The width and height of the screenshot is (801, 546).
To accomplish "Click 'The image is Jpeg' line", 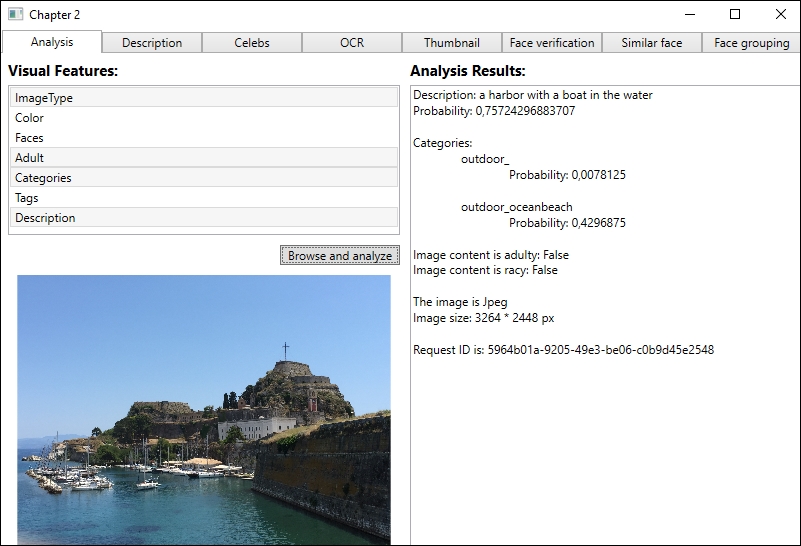I will click(460, 302).
